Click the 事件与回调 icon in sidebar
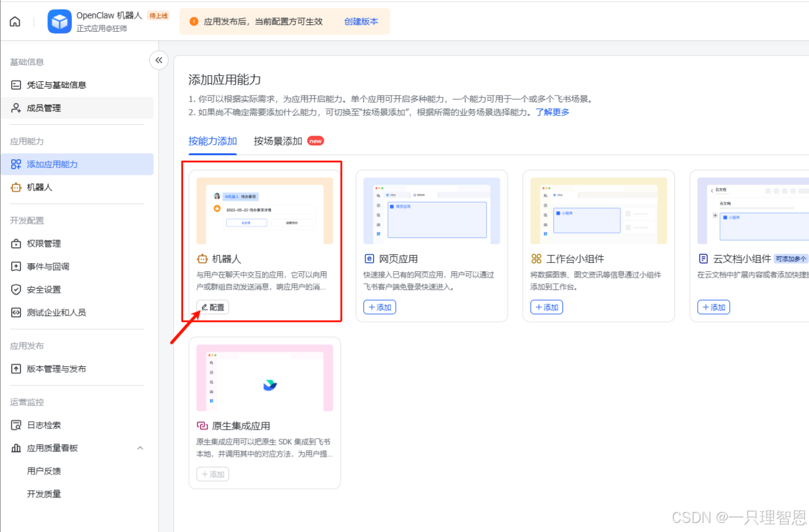The image size is (809, 532). [x=16, y=266]
